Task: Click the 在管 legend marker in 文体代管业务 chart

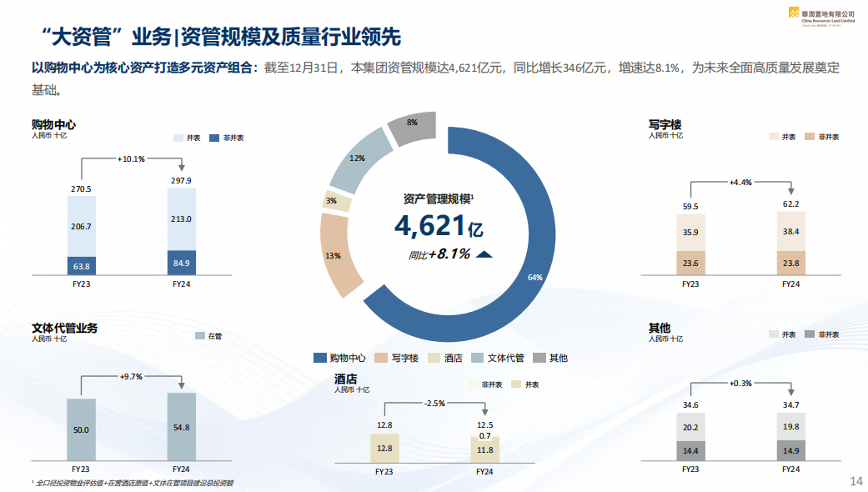Action: (199, 336)
